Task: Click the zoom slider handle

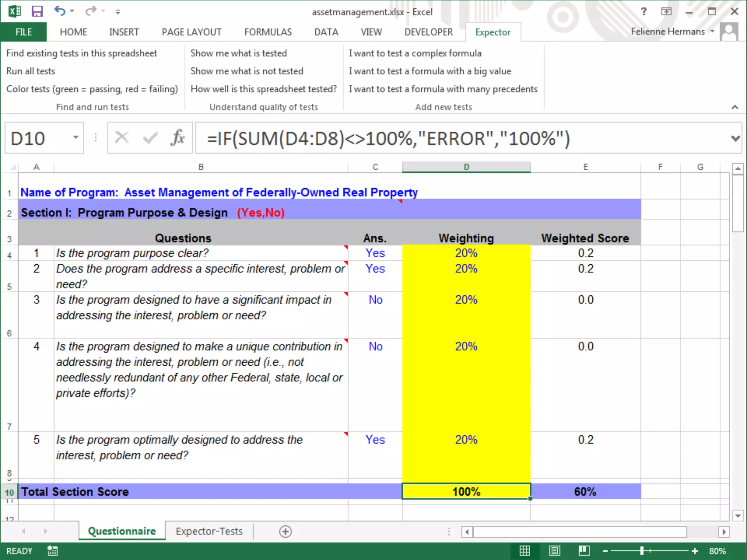Action: pyautogui.click(x=642, y=551)
